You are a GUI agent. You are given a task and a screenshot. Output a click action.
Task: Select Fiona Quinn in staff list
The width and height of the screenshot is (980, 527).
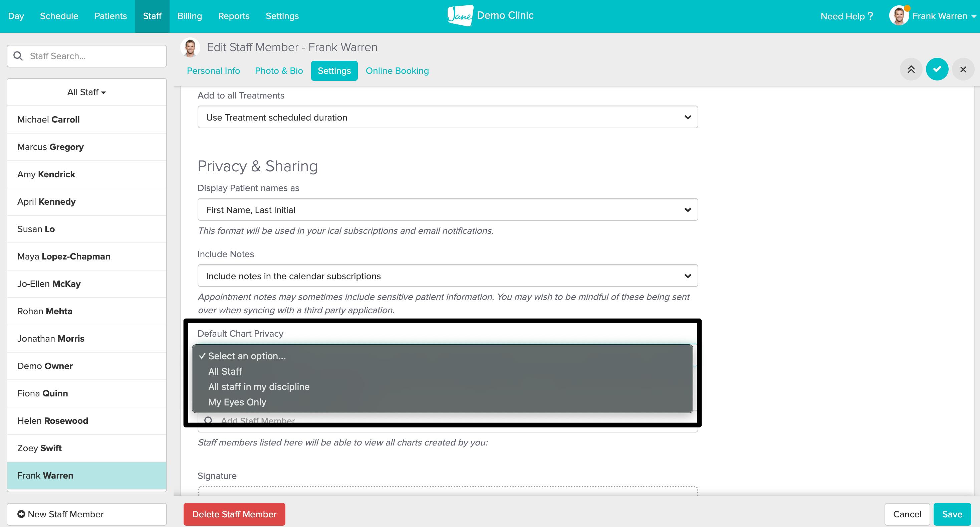(87, 393)
